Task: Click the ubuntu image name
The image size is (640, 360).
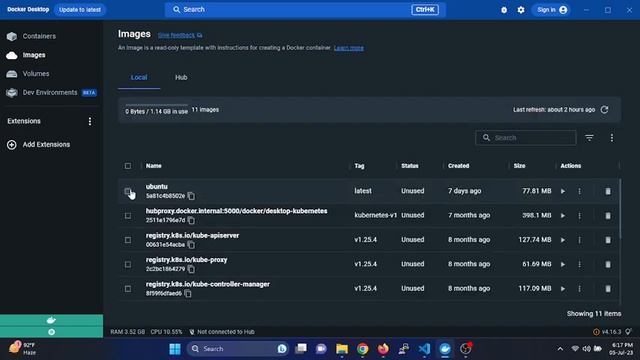Action: tap(157, 187)
